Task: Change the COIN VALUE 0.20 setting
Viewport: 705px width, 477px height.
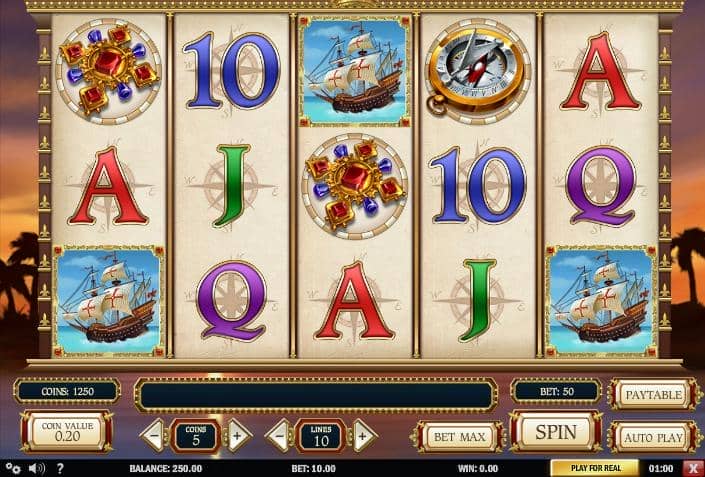Action: click(x=67, y=432)
